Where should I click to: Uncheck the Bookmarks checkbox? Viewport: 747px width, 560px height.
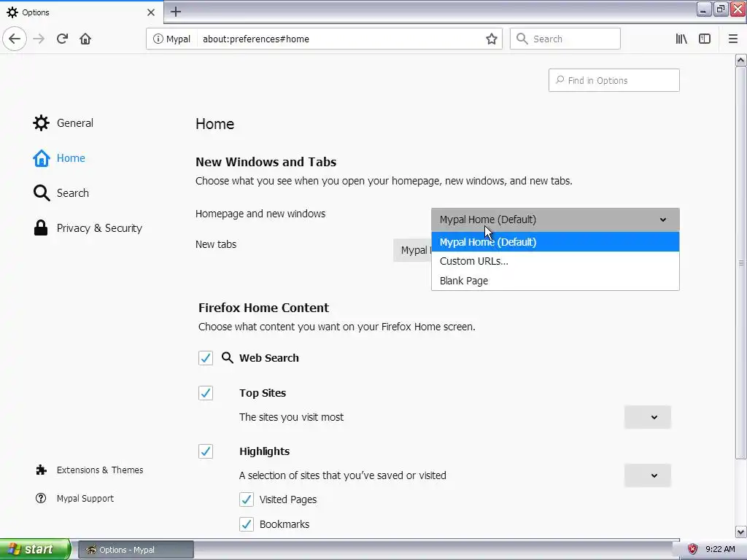coord(247,524)
